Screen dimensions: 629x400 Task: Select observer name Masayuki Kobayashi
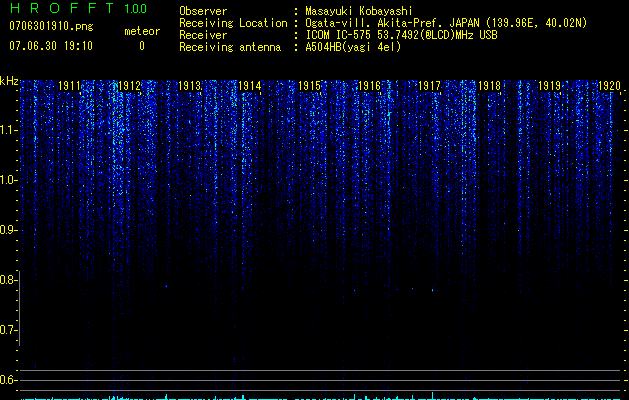point(359,11)
